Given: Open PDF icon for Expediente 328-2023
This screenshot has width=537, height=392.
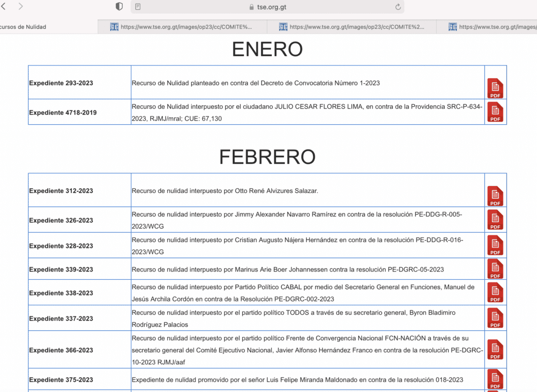Looking at the screenshot, I should [x=495, y=245].
